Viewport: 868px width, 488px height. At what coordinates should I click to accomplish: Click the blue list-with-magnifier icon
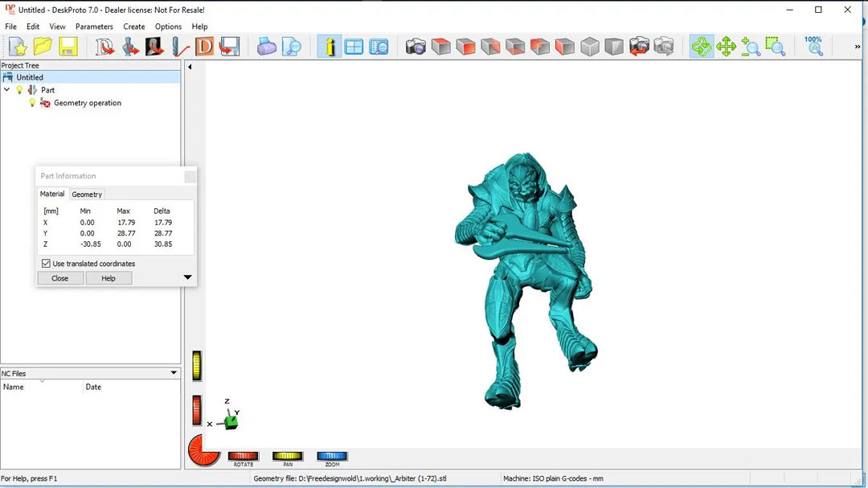[379, 47]
